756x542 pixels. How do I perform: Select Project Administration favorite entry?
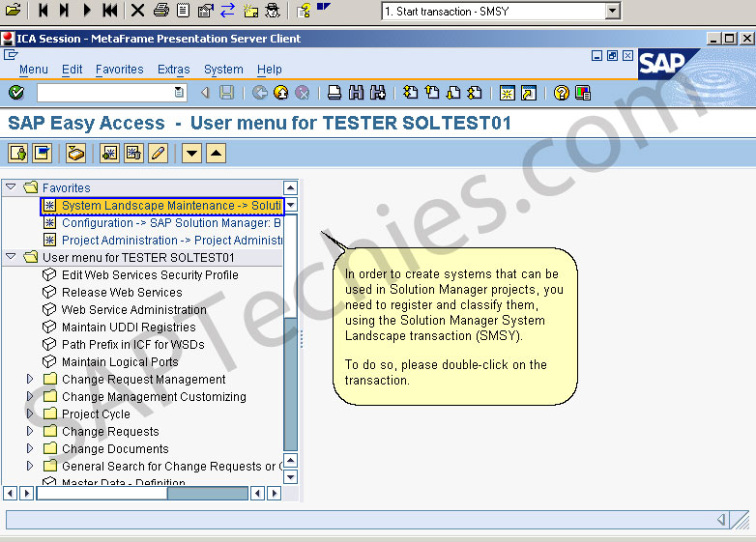(x=162, y=241)
